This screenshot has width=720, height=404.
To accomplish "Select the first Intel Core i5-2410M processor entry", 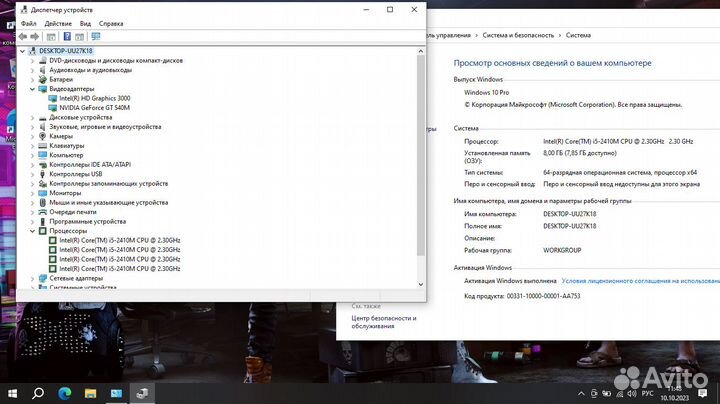I will pyautogui.click(x=119, y=241).
